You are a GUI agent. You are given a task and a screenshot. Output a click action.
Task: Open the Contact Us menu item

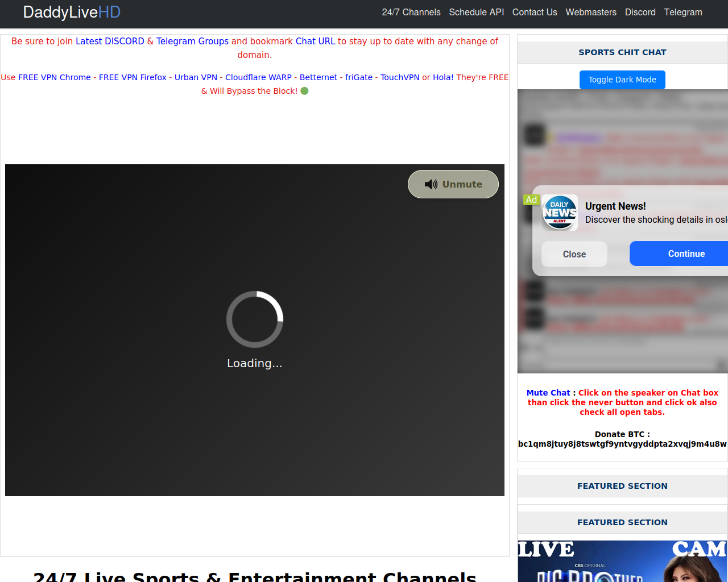click(x=535, y=12)
